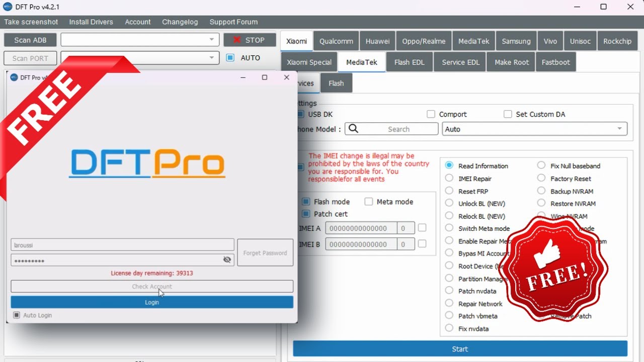This screenshot has height=362, width=644.
Task: Select the Reset FRP radio option
Action: tap(449, 191)
